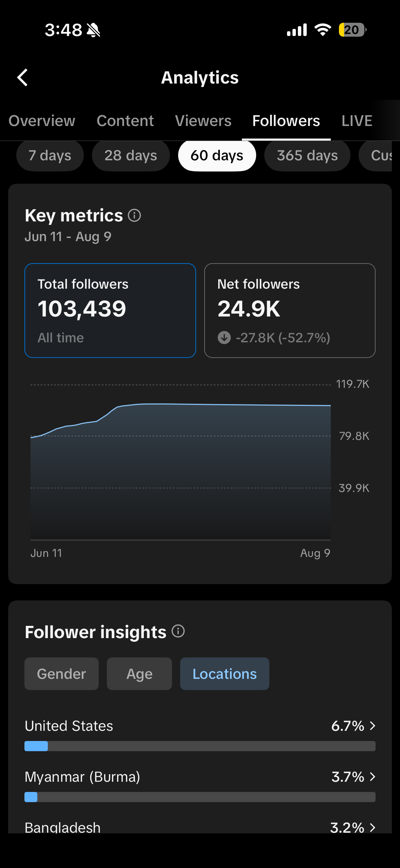Tap the net followers down-arrow icon
This screenshot has height=868, width=400.
(x=224, y=338)
